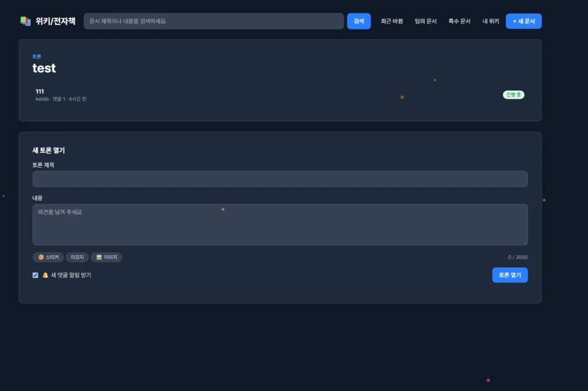Screen dimensions: 588x391
Task: Open the 이모지 emoji picker
Action: [77, 257]
